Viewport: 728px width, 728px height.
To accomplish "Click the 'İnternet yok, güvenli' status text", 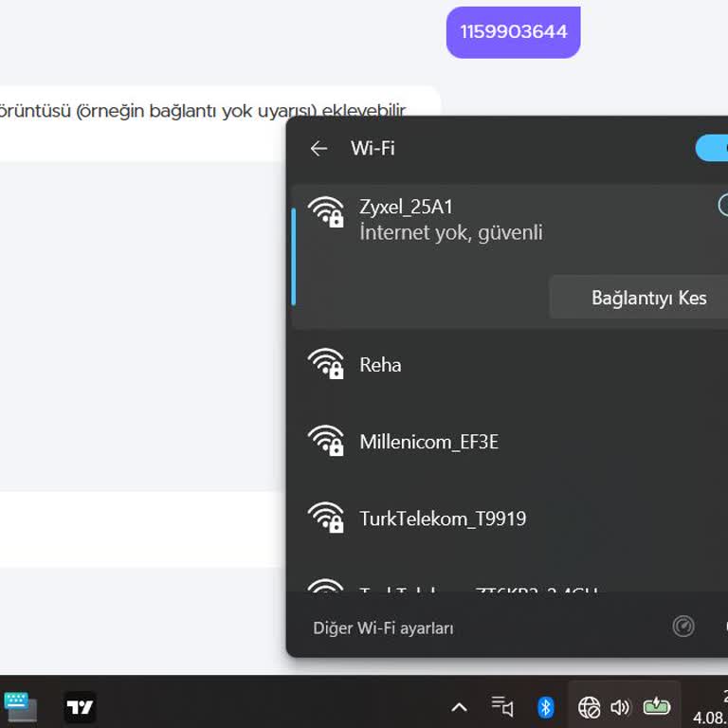I will 451,232.
